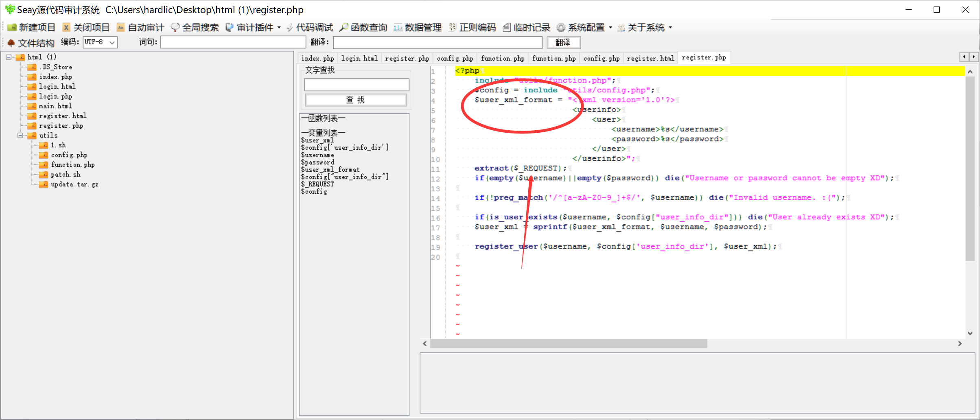Click the 查找 find button
The height and width of the screenshot is (420, 980).
356,100
